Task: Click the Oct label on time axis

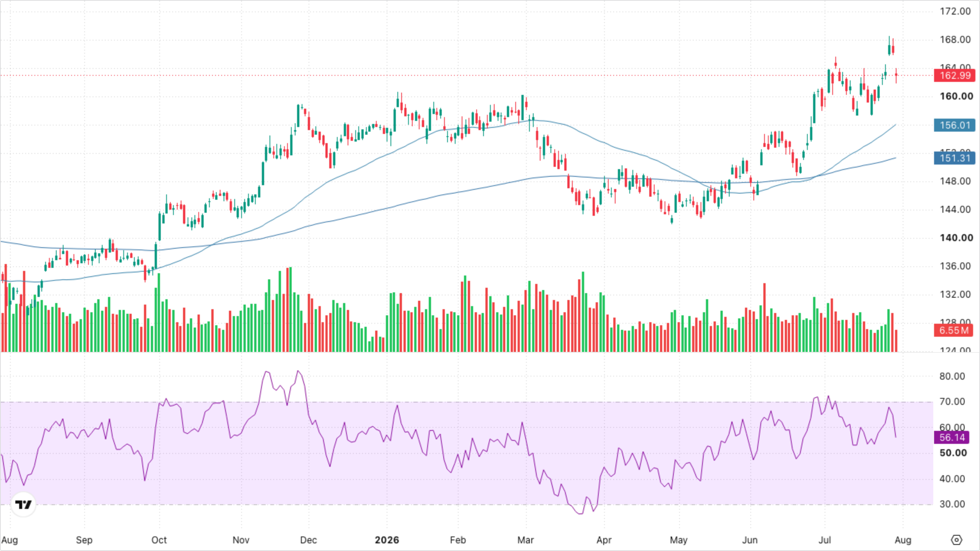Action: (159, 540)
